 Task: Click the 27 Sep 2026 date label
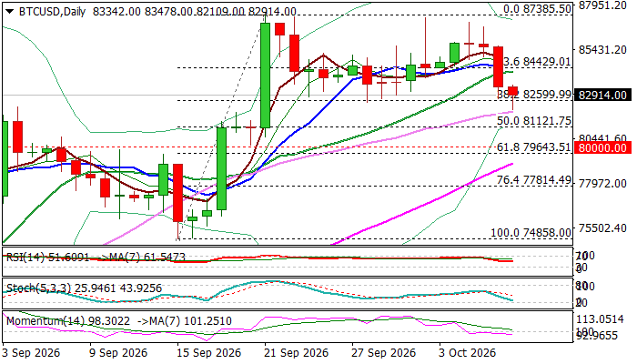click(x=383, y=353)
